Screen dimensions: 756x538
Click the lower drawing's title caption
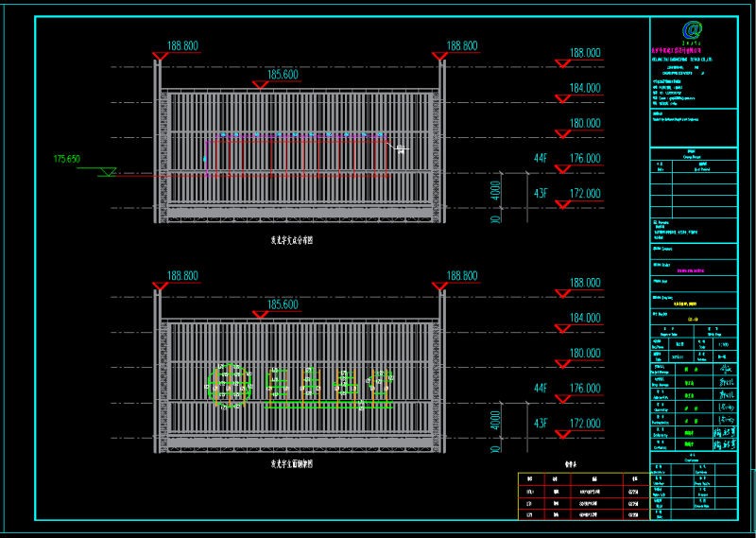coord(292,464)
